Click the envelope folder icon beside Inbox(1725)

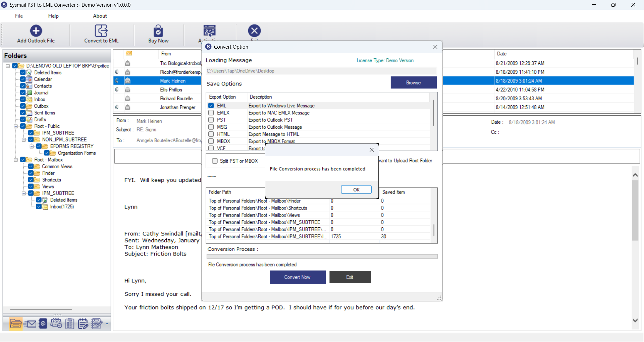point(45,207)
